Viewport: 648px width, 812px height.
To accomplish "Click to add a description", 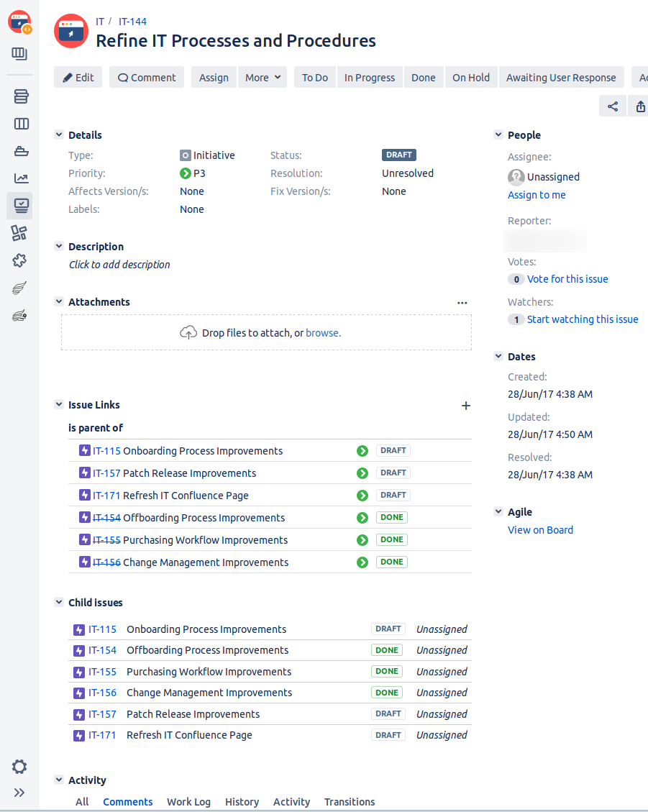I will [119, 265].
